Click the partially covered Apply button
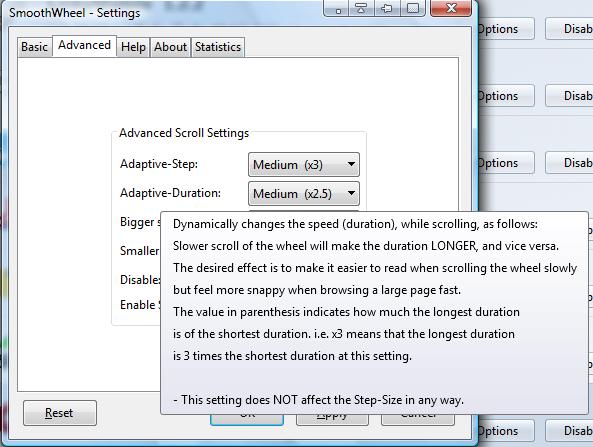593x447 pixels. [332, 420]
